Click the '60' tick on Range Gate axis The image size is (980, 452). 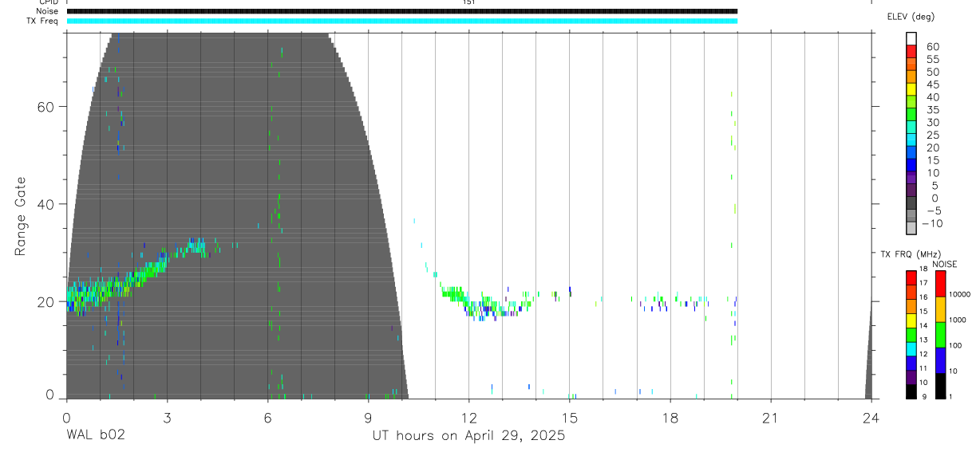[47, 106]
